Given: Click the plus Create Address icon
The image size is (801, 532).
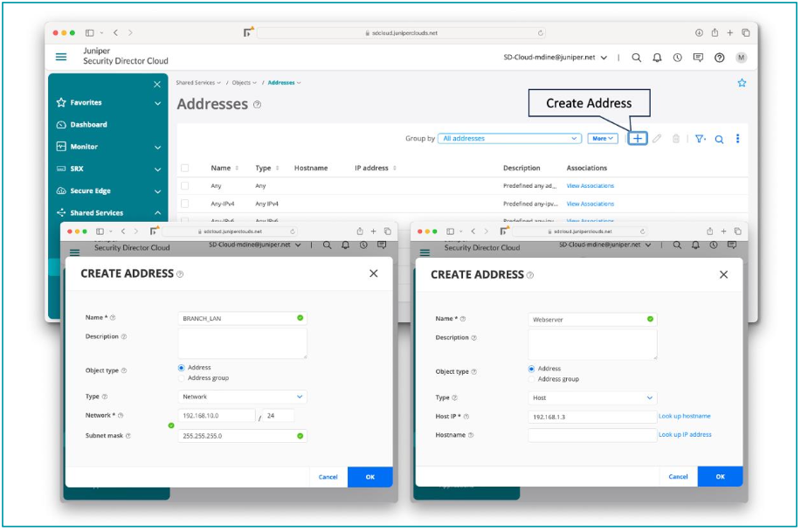Looking at the screenshot, I should (638, 139).
